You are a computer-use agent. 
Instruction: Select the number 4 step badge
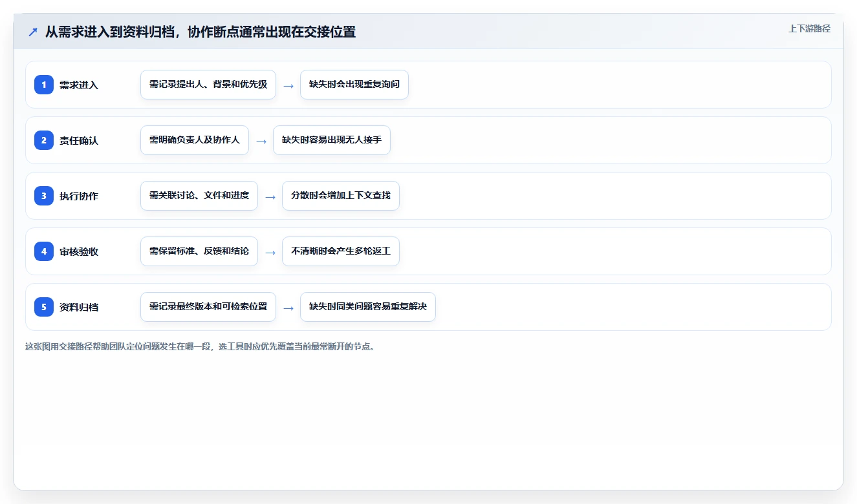tap(44, 251)
